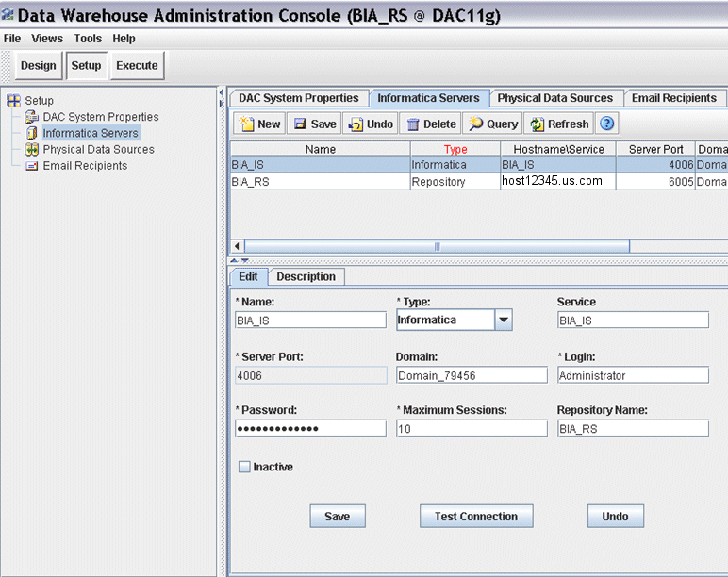The image size is (728, 577).
Task: Click the Email Recipients tree icon
Action: click(x=31, y=166)
